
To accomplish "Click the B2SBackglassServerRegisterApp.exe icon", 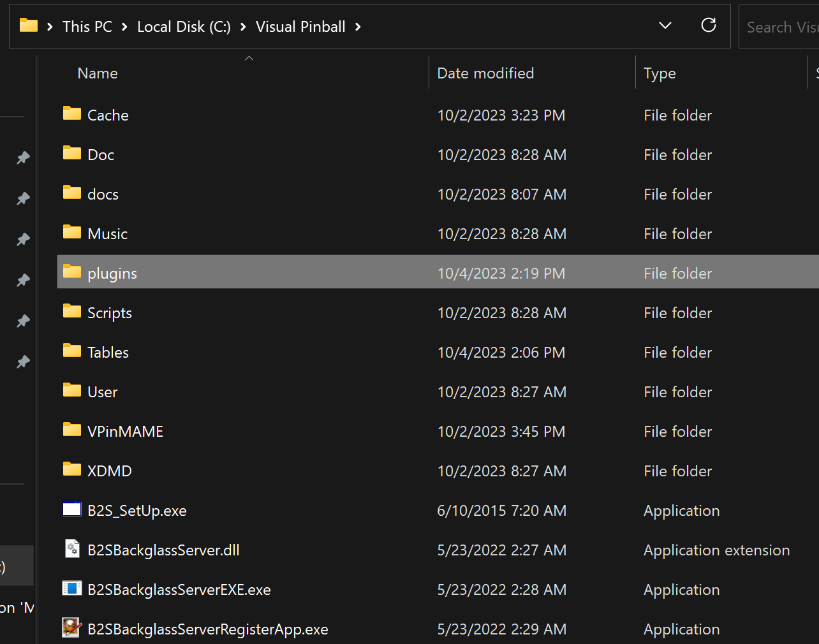I will tap(71, 627).
